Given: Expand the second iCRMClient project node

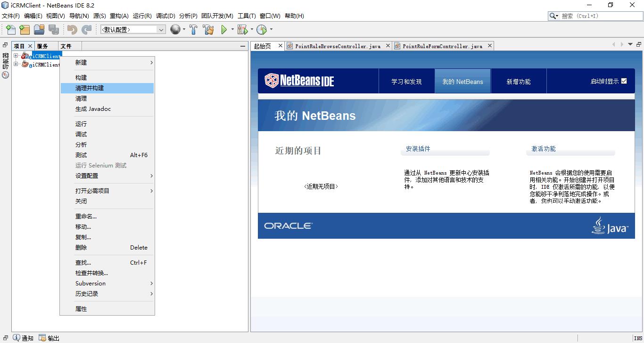Looking at the screenshot, I should click(16, 64).
